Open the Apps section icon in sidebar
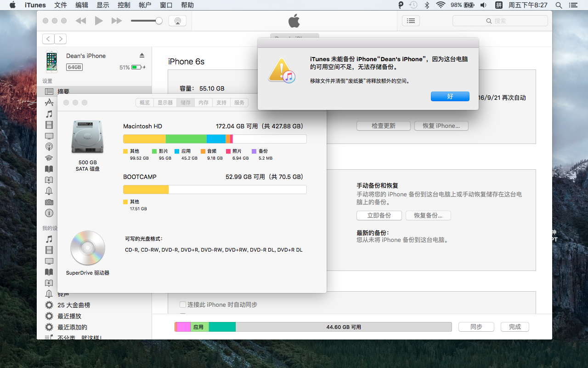This screenshot has width=588, height=368. 49,103
